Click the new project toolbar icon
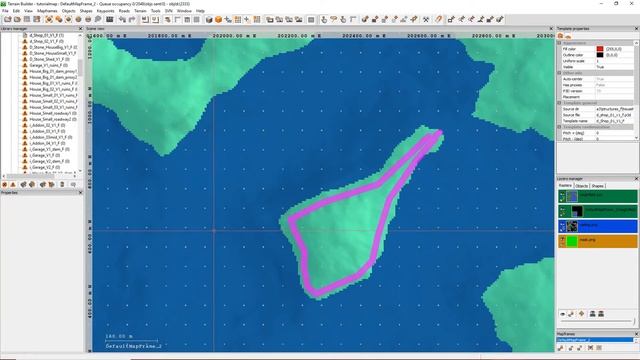640x360 pixels. (x=8, y=19)
